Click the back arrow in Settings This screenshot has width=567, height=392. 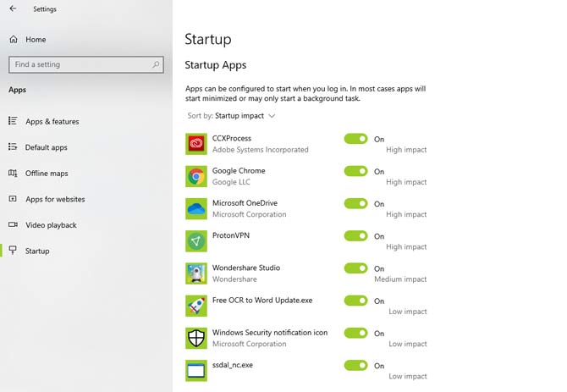(x=12, y=10)
